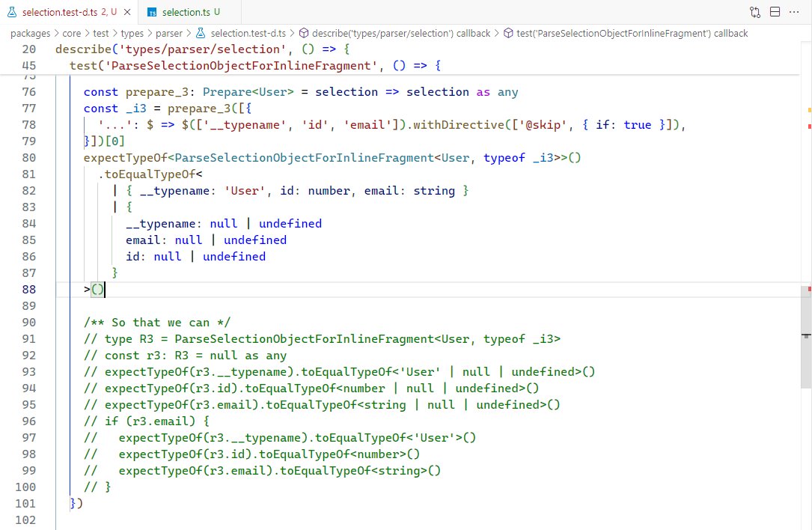Viewport: 812px width, 530px height.
Task: Click line number 100 in the gutter
Action: click(25, 487)
